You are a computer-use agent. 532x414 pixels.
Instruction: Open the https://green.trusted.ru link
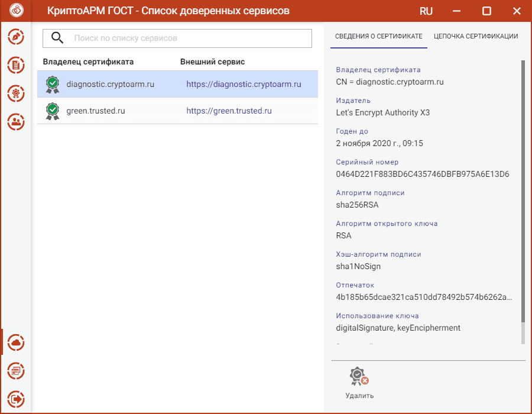coord(229,111)
